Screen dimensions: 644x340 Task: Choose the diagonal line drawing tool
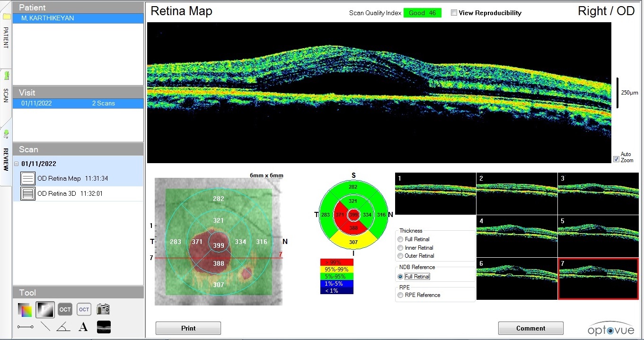tap(45, 327)
